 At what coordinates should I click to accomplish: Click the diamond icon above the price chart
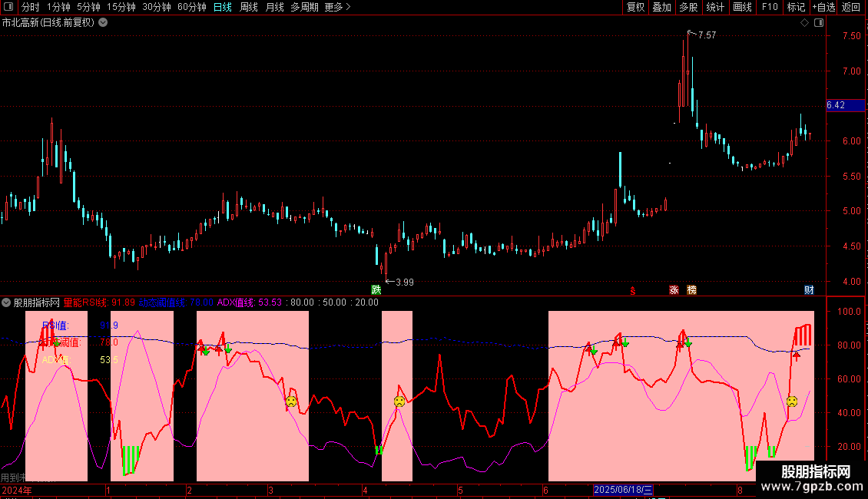(805, 23)
